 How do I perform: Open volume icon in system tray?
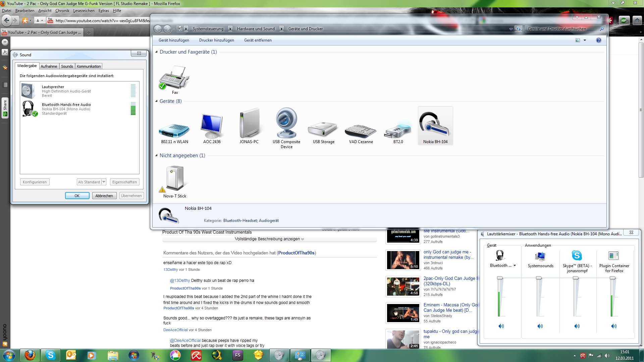607,356
